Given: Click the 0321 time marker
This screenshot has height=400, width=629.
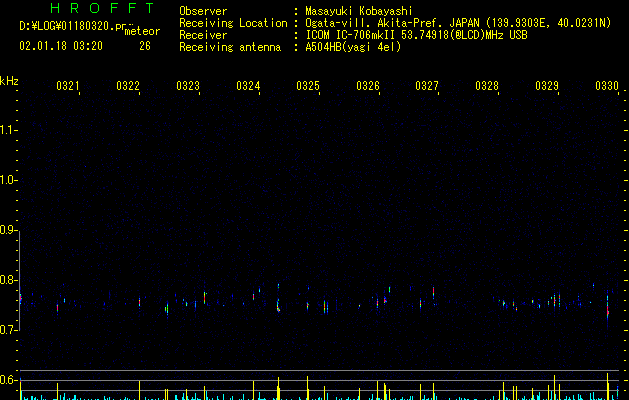Looking at the screenshot, I should [x=68, y=86].
